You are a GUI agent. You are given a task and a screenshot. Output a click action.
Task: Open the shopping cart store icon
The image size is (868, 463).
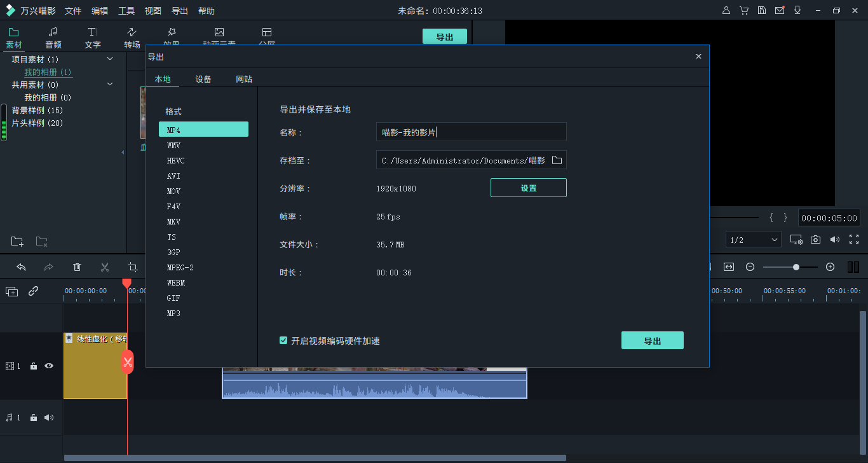tap(744, 10)
